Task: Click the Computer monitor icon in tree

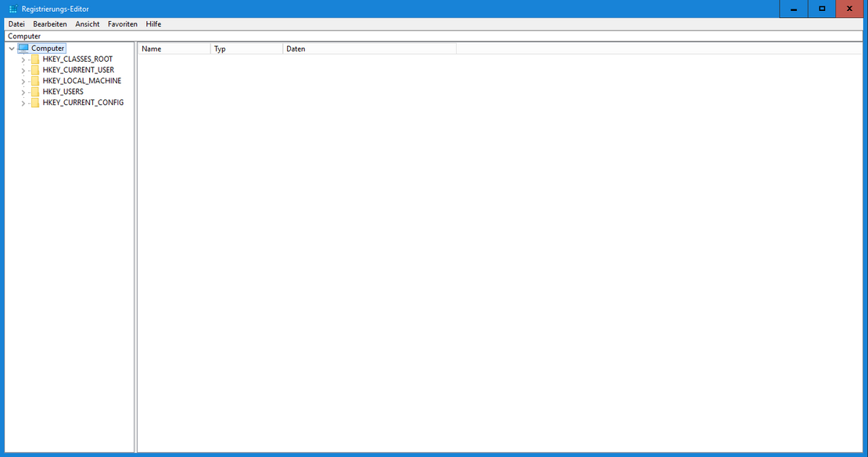Action: 23,49
